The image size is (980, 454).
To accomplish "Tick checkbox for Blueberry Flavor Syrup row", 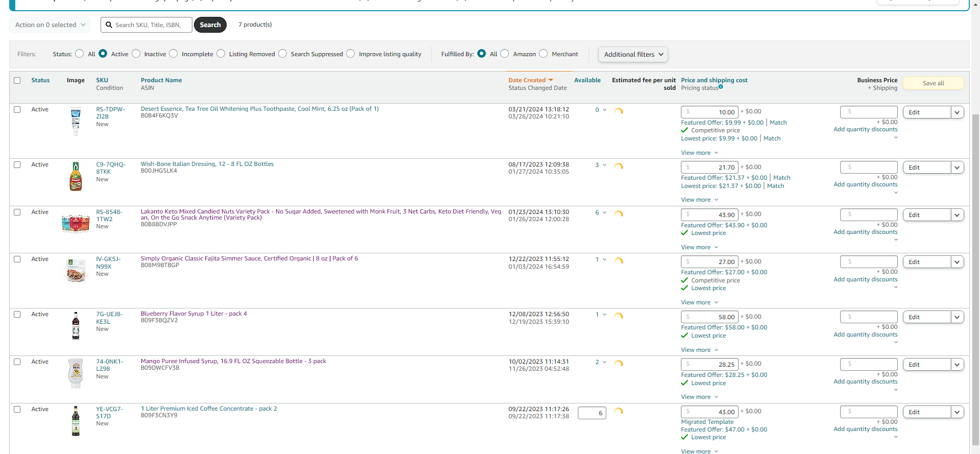I will [x=17, y=314].
